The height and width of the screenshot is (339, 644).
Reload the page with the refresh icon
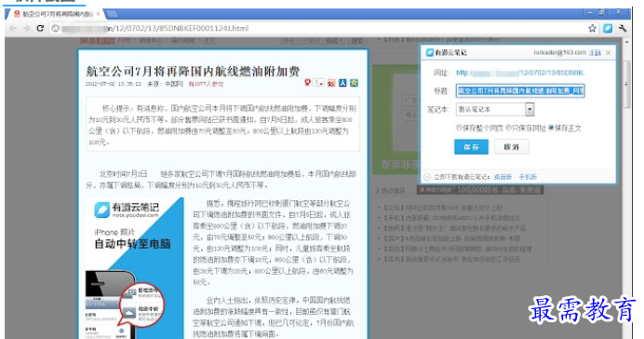pyautogui.click(x=40, y=28)
